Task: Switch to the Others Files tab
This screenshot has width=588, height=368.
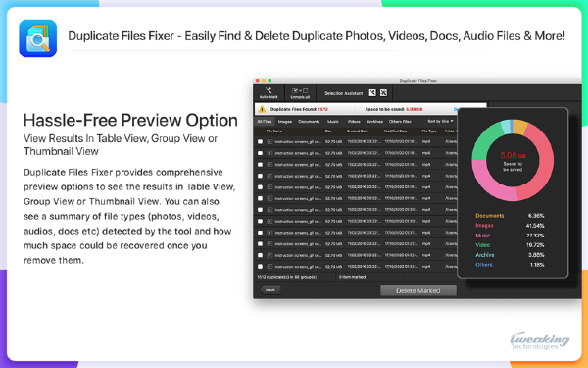Action: [x=400, y=122]
